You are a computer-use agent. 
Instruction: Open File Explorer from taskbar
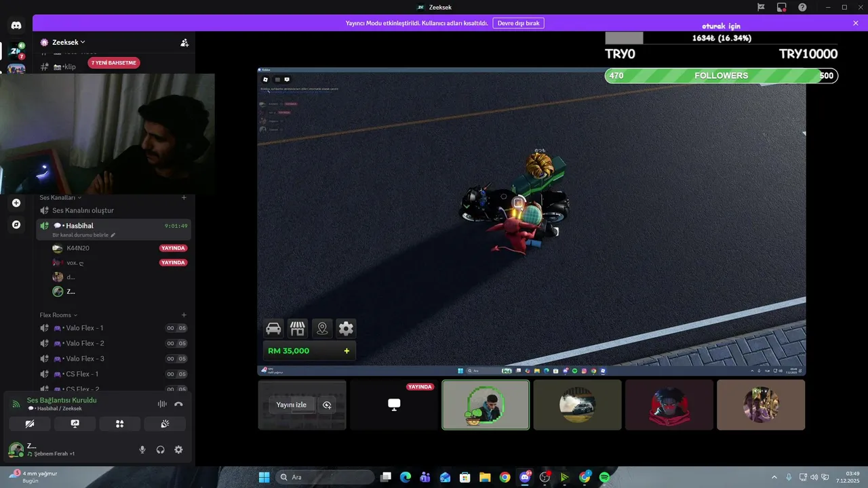click(485, 477)
